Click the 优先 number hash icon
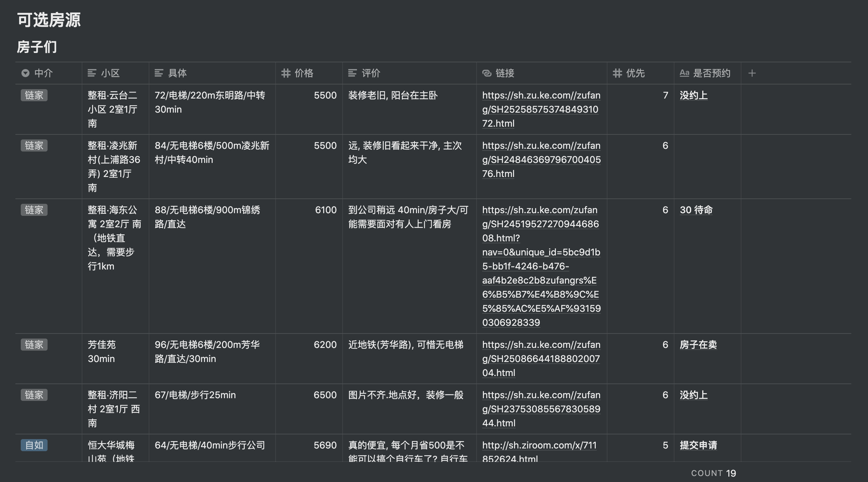The height and width of the screenshot is (482, 868). click(x=617, y=73)
